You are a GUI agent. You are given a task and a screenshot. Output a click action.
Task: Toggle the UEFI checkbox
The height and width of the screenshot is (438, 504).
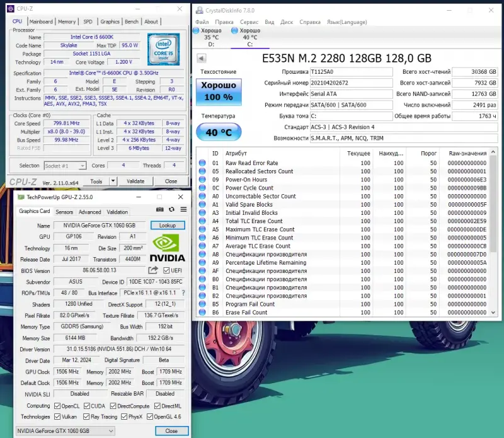pos(166,270)
